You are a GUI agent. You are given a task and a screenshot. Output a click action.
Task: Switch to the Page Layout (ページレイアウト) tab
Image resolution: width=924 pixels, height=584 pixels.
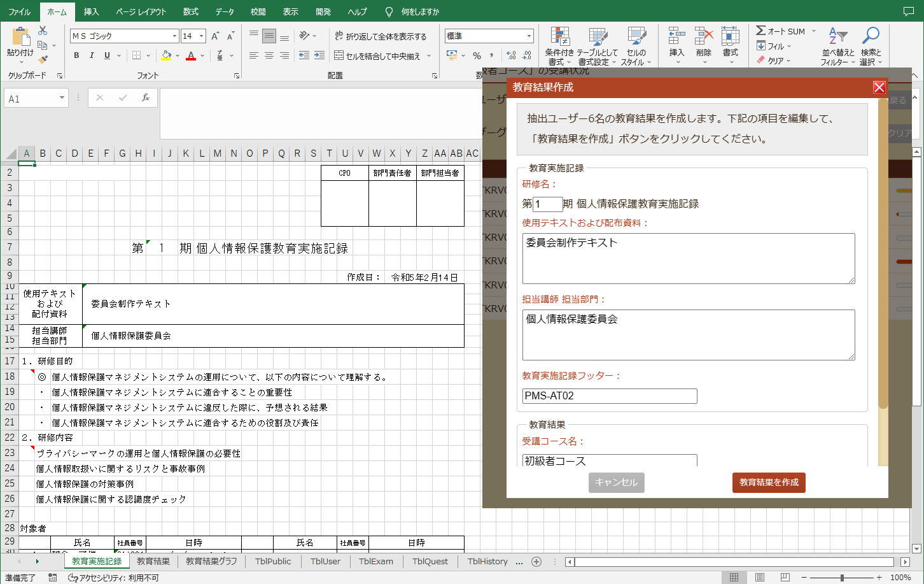coord(141,11)
